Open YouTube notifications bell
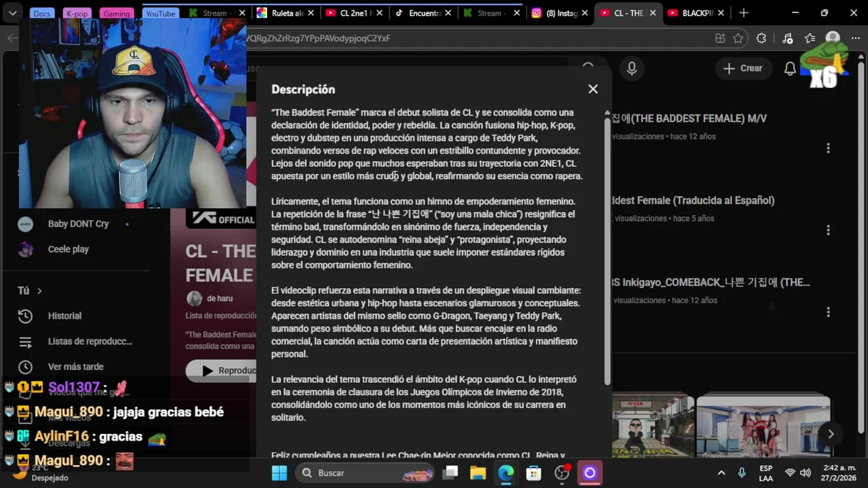868x488 pixels. (790, 68)
